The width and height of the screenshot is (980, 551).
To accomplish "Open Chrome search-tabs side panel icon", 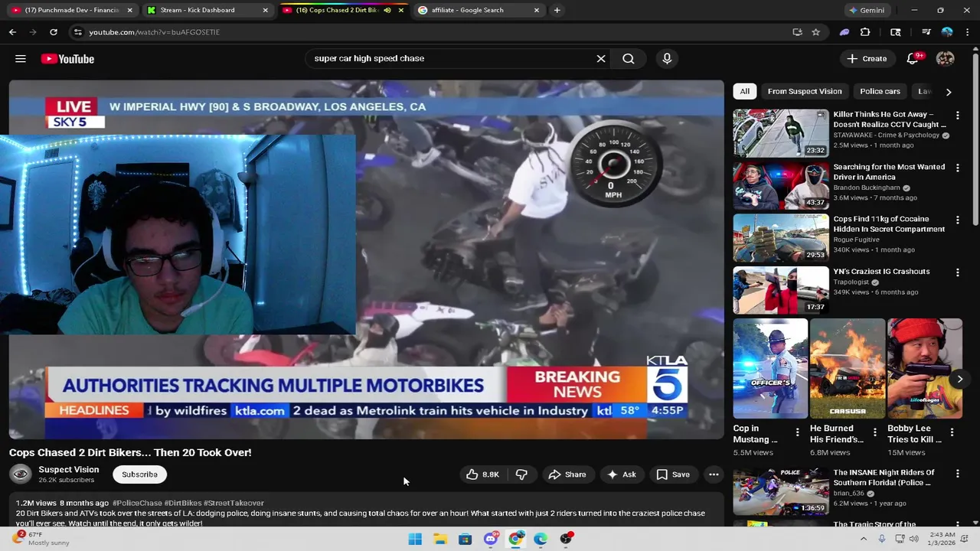I will (896, 32).
